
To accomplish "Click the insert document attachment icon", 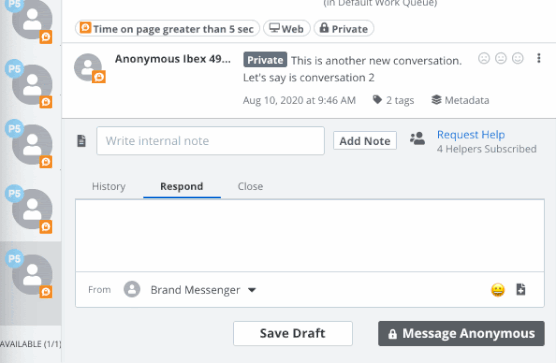I will [521, 289].
